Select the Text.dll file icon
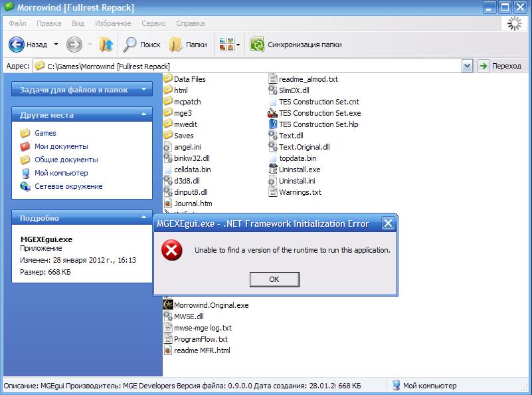Image resolution: width=532 pixels, height=395 pixels. click(x=273, y=135)
